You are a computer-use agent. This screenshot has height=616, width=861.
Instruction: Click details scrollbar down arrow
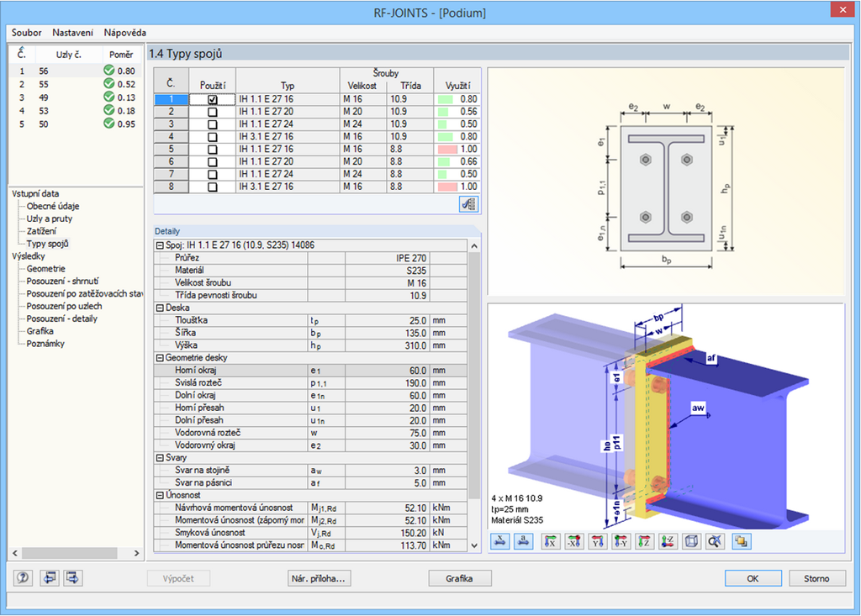(474, 545)
